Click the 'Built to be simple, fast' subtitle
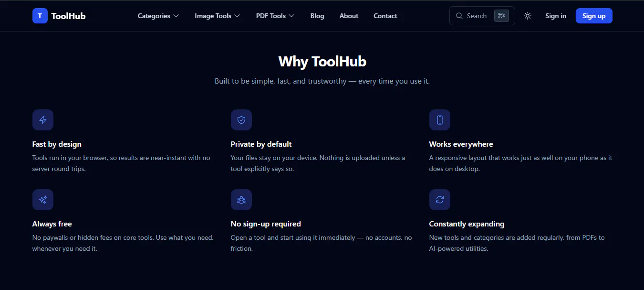The height and width of the screenshot is (290, 644). coord(322,81)
